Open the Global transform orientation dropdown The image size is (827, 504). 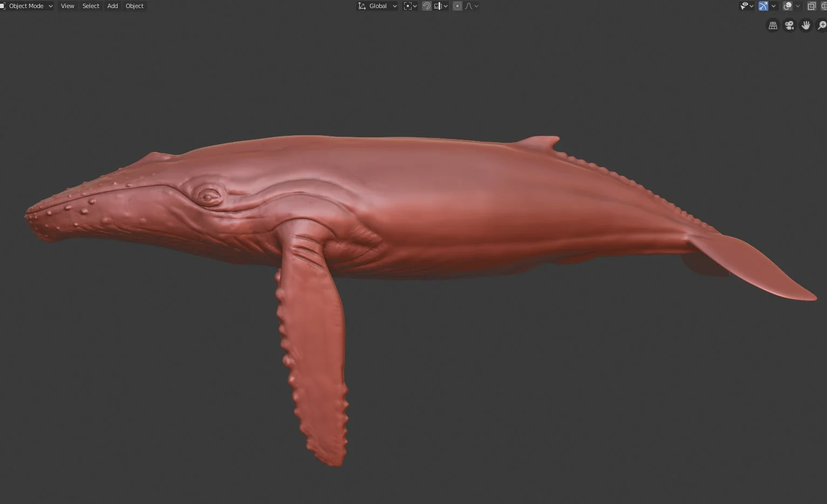tap(377, 6)
